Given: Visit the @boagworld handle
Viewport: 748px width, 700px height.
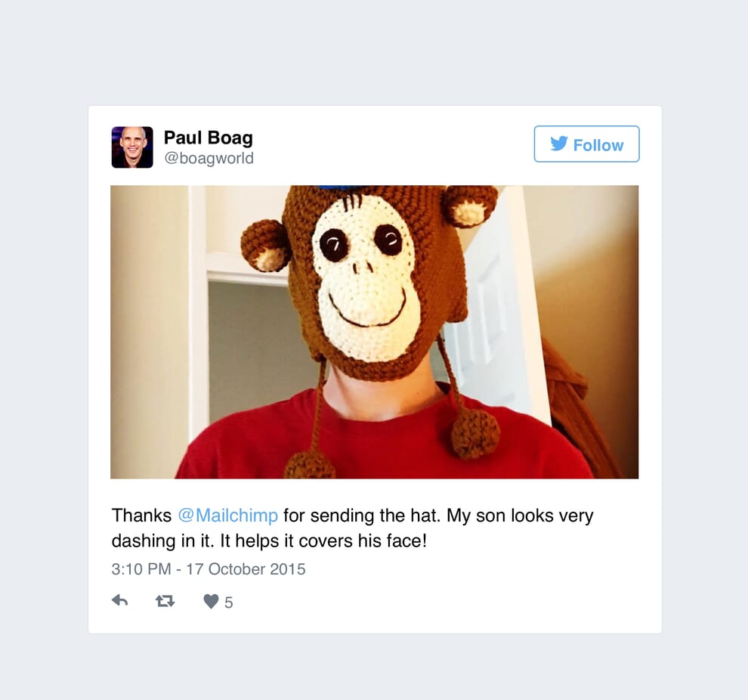Looking at the screenshot, I should click(209, 158).
